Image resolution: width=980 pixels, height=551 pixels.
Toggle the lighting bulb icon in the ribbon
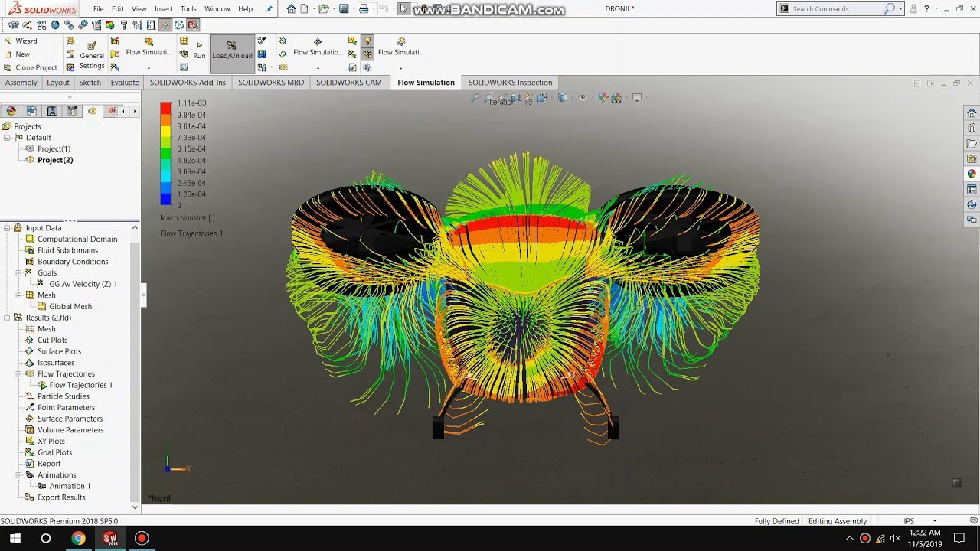tap(367, 41)
